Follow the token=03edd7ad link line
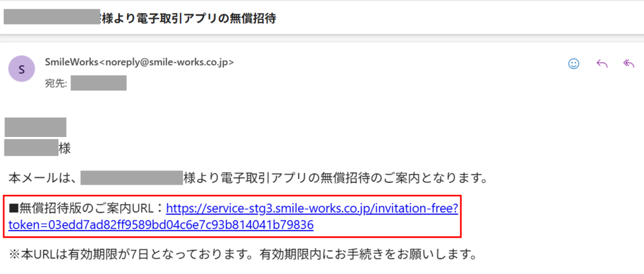Viewport: 644px width, 274px height. (x=161, y=225)
